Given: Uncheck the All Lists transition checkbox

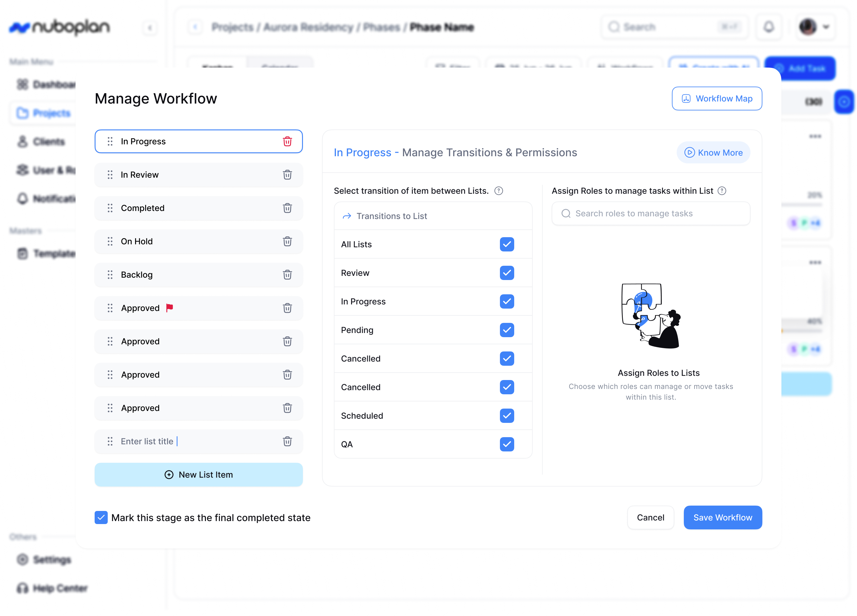Looking at the screenshot, I should pyautogui.click(x=506, y=245).
